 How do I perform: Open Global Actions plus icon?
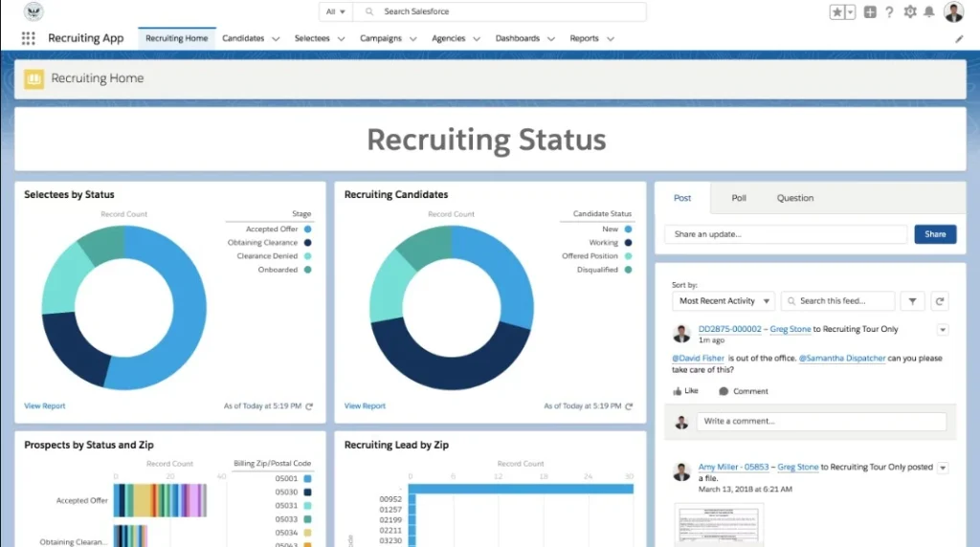[870, 11]
